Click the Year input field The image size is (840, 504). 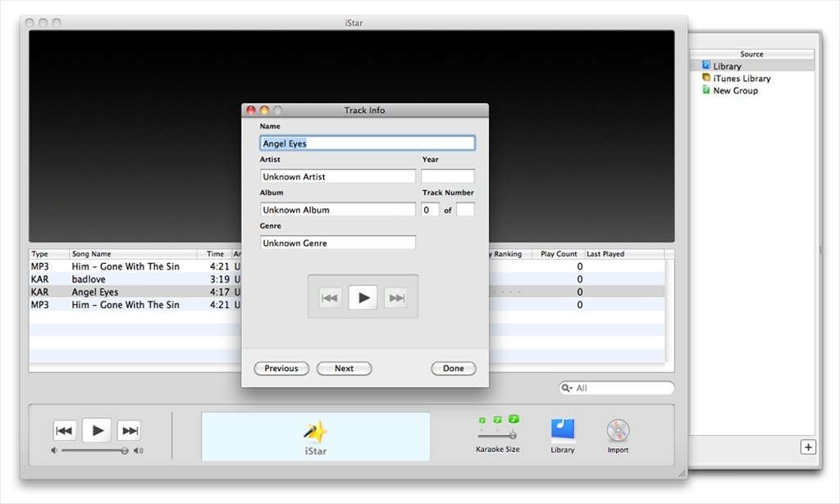[447, 176]
